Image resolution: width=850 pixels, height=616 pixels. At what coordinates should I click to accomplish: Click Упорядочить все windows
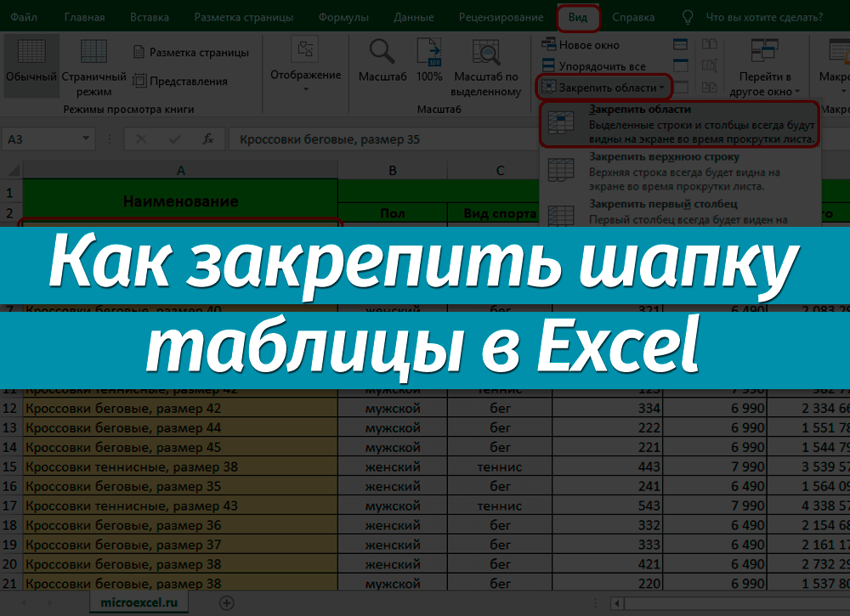(x=593, y=66)
